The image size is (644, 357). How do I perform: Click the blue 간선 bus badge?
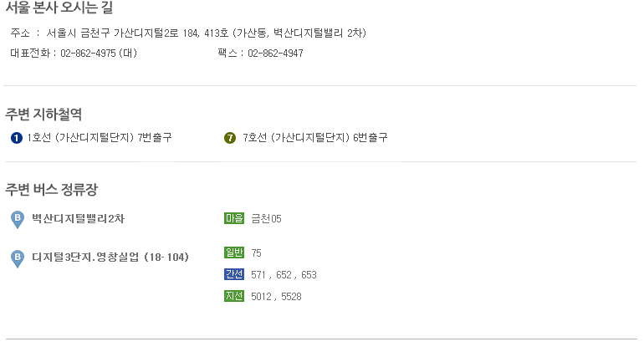click(234, 274)
